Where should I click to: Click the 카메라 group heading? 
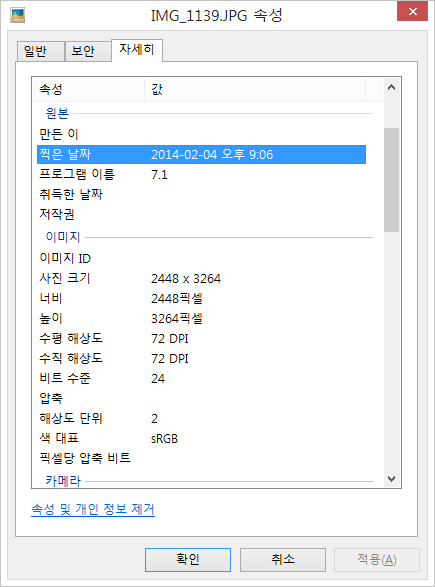tap(63, 481)
